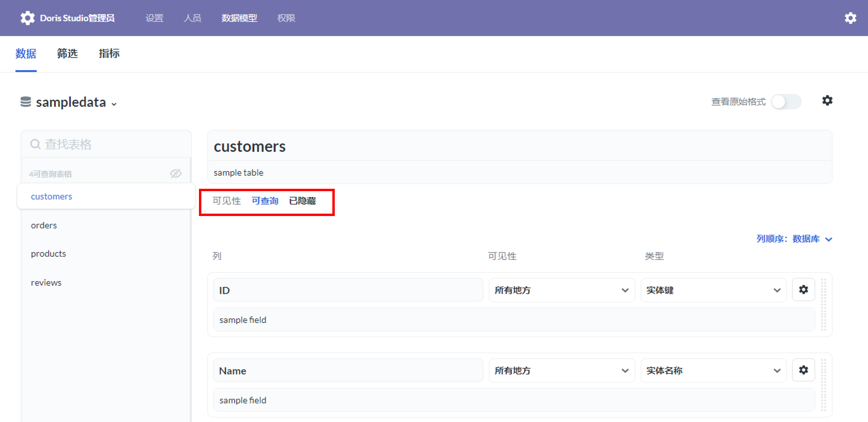The image size is (868, 422).
Task: Open ID visibility dropdown 所有地方
Action: [x=562, y=290]
